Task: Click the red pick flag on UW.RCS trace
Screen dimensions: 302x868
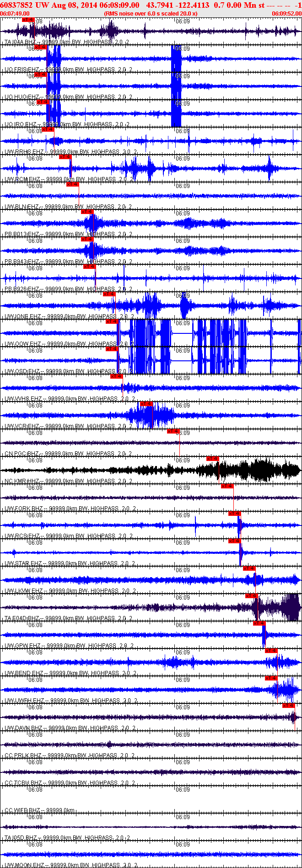Action: 235,514
